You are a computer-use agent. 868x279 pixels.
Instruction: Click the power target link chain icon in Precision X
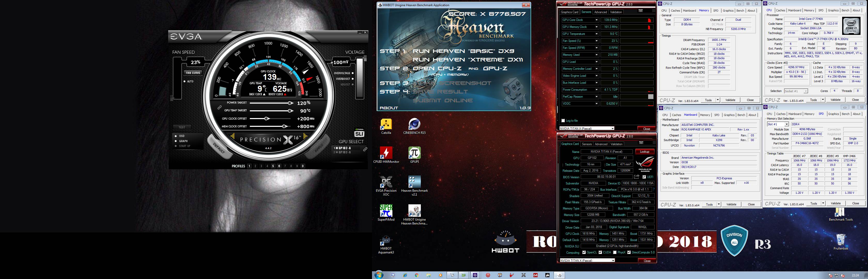(219, 107)
